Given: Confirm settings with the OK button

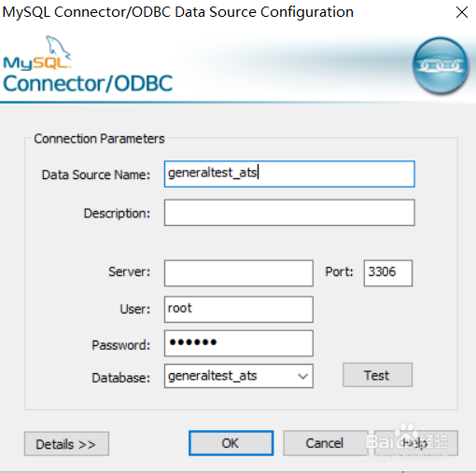Looking at the screenshot, I should (231, 443).
